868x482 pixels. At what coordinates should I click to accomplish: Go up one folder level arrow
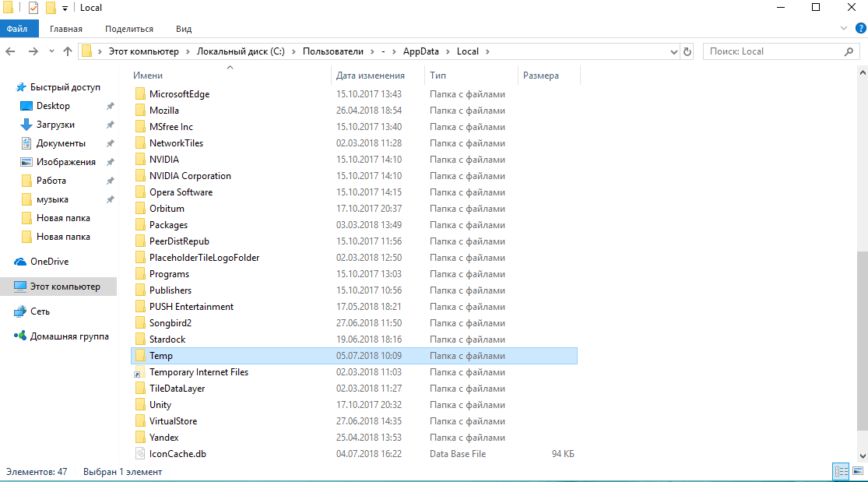coord(68,51)
